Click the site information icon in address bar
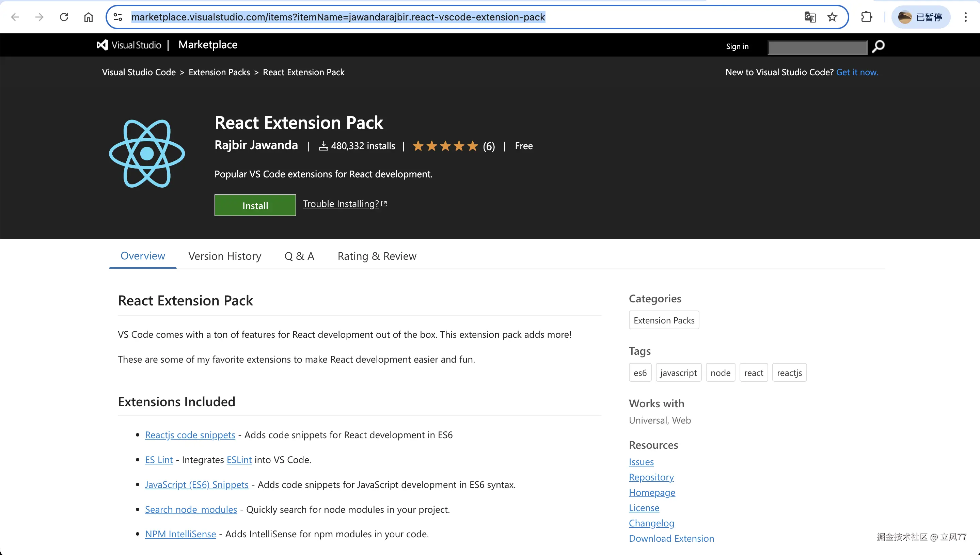 pyautogui.click(x=118, y=17)
